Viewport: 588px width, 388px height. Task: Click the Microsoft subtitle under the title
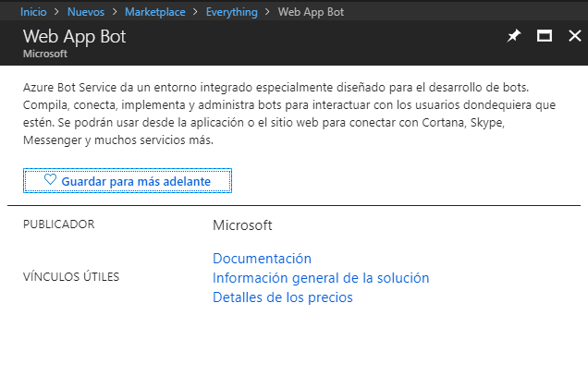point(45,54)
